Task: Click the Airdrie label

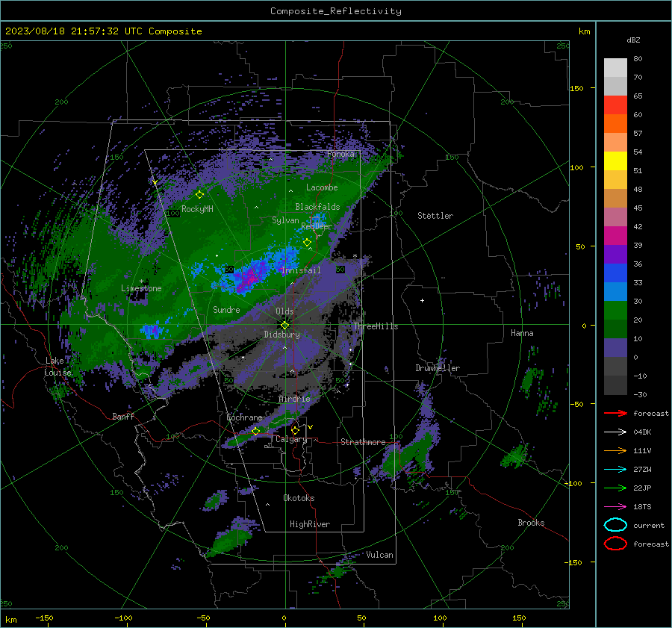Action: [294, 399]
